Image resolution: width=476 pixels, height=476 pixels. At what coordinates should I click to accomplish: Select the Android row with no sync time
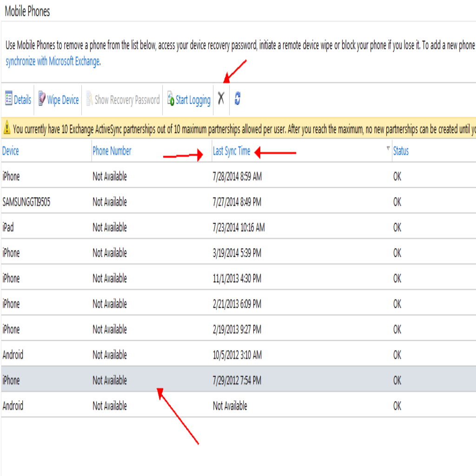coord(13,406)
